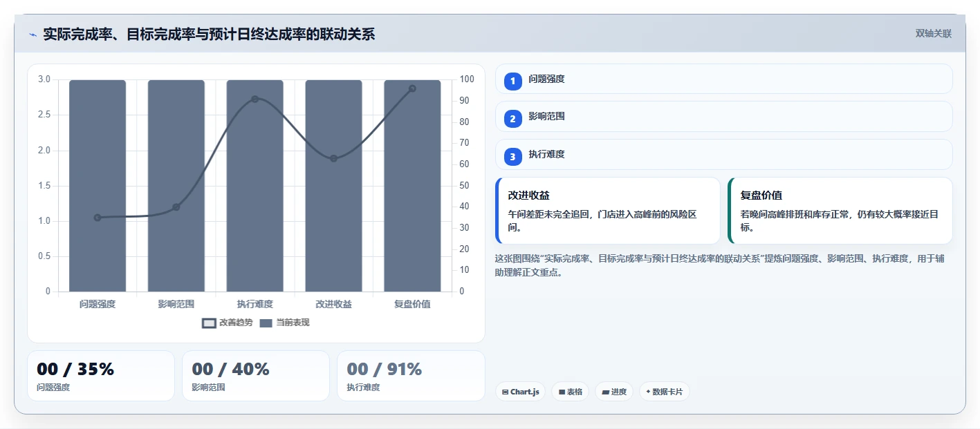The height and width of the screenshot is (429, 980).
Task: Click the 00 / 91% 执行难度 stat card
Action: [411, 376]
